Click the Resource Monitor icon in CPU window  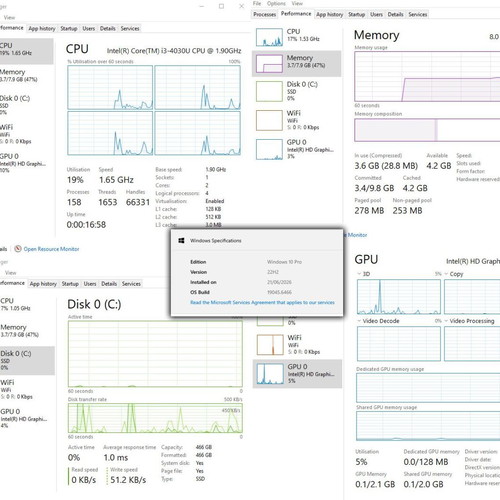point(18,249)
